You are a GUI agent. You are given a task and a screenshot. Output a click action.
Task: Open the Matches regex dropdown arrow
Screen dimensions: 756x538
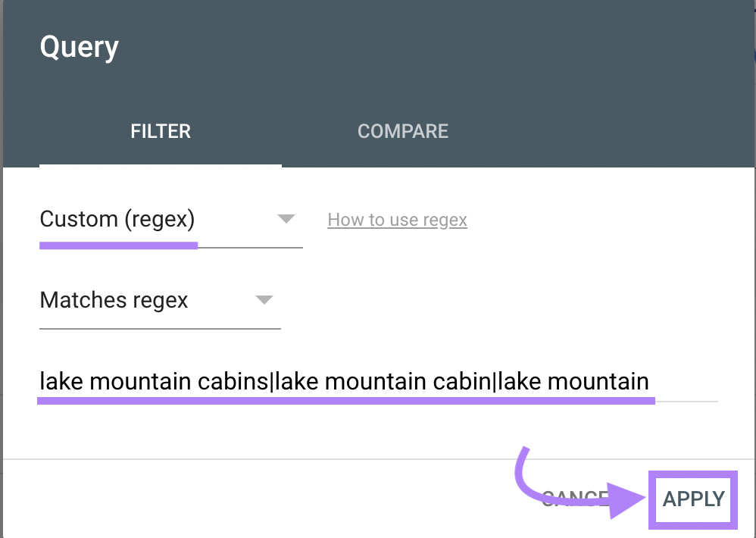(x=264, y=300)
